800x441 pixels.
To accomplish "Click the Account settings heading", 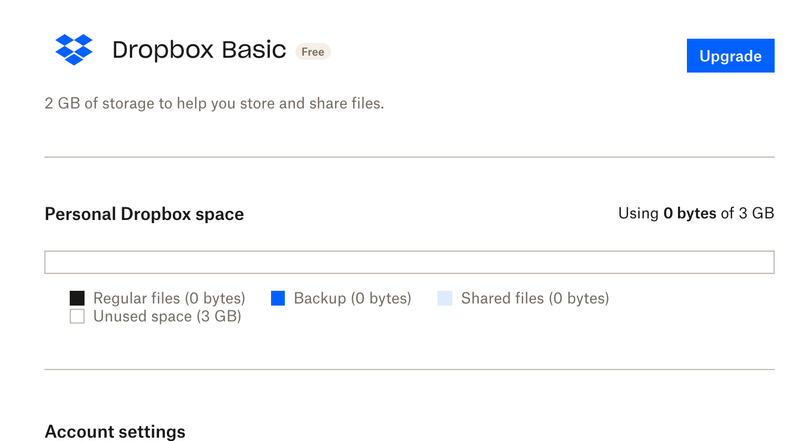I will 115,432.
